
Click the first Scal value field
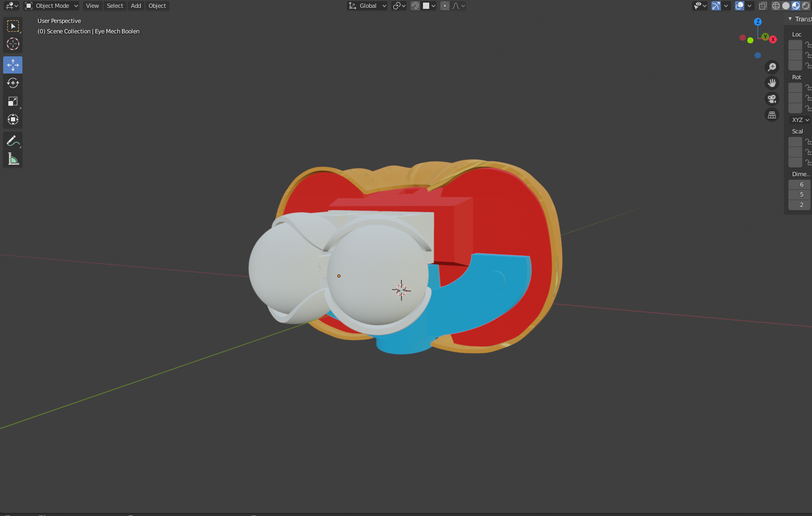(795, 142)
